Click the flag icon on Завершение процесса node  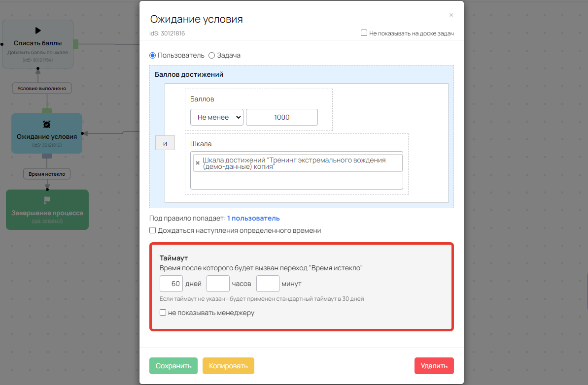[x=47, y=200]
